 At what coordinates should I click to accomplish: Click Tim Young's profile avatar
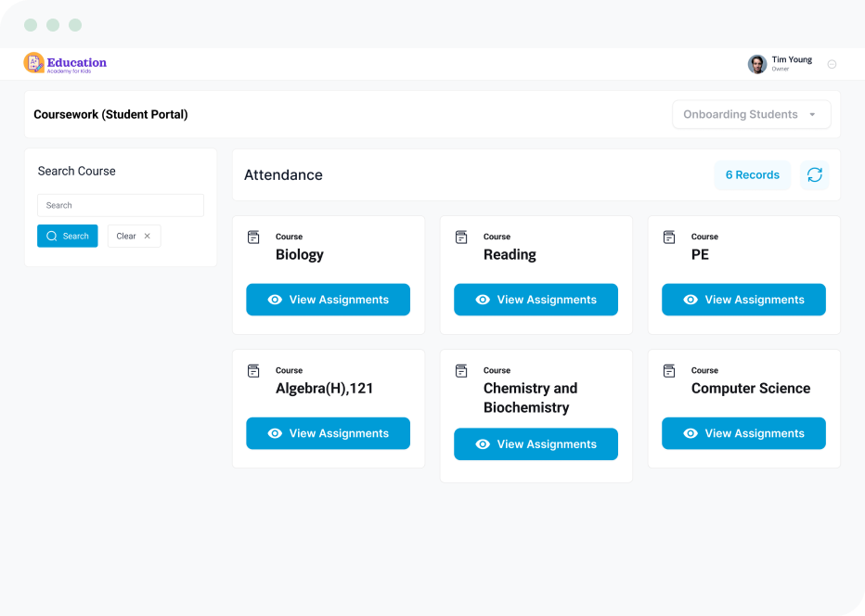[757, 64]
